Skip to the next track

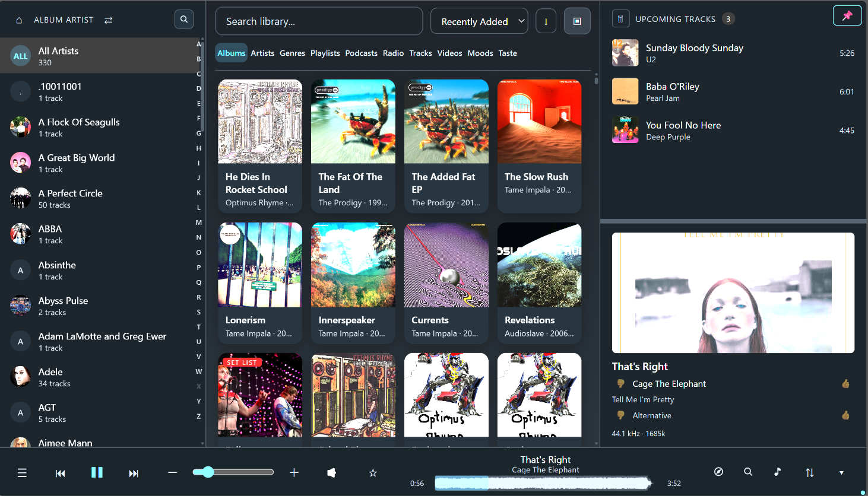click(x=134, y=473)
